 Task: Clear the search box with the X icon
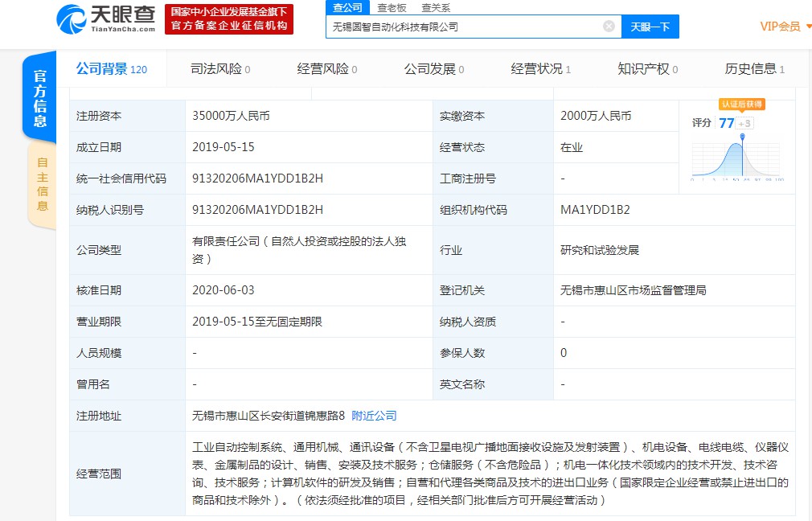609,27
